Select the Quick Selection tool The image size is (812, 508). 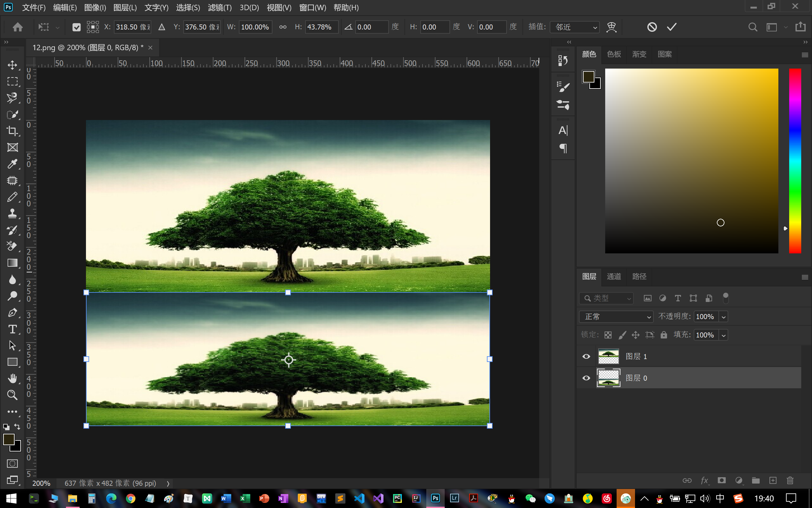pyautogui.click(x=12, y=114)
